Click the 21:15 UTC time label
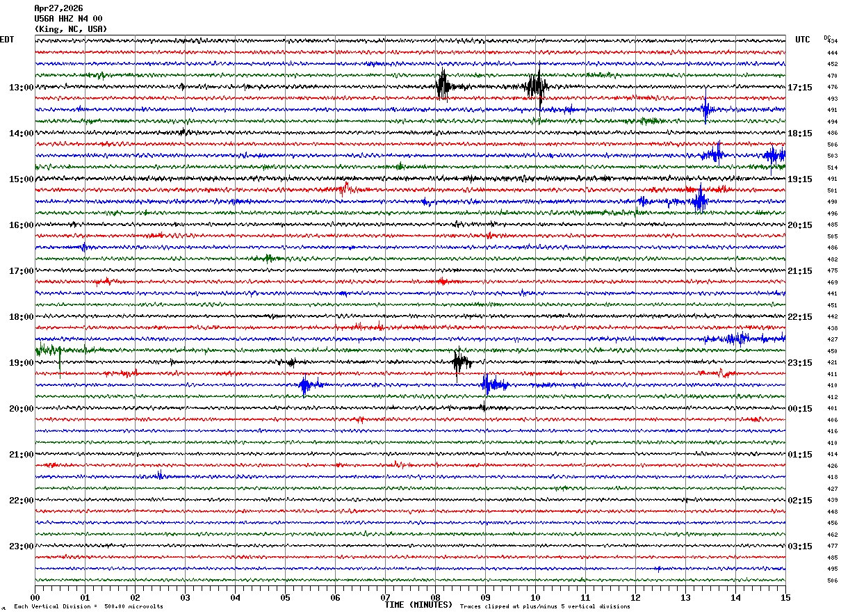The image size is (841, 616). tap(800, 271)
